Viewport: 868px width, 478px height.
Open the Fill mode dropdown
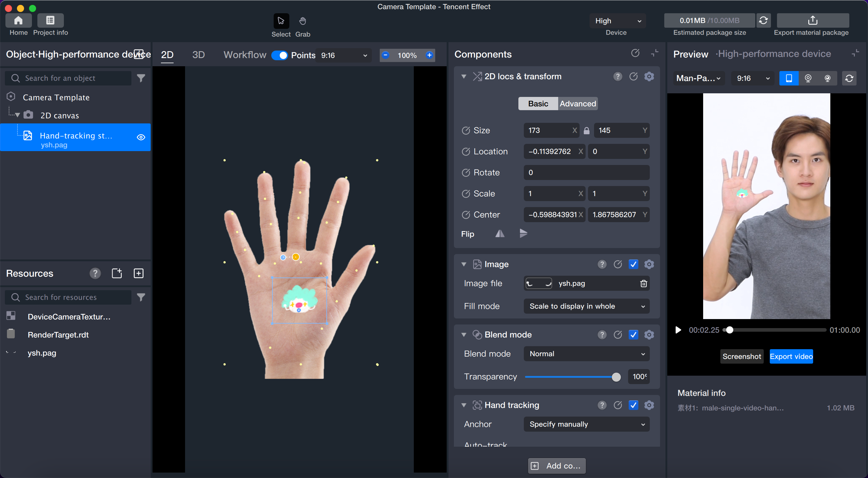[x=586, y=306]
